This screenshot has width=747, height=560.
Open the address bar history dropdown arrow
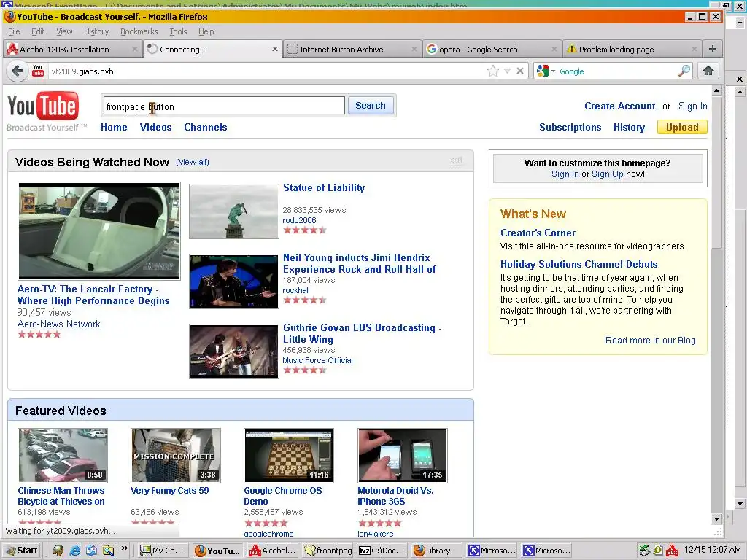point(508,71)
